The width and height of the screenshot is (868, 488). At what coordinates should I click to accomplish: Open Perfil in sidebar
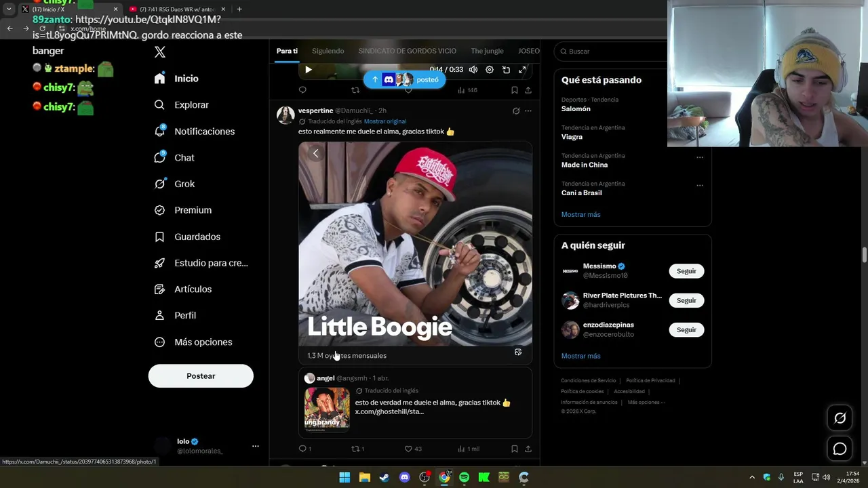point(175,316)
